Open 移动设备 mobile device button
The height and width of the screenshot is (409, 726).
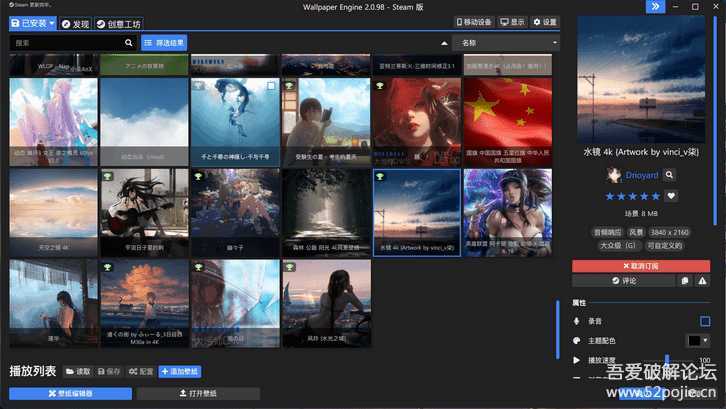pyautogui.click(x=475, y=22)
